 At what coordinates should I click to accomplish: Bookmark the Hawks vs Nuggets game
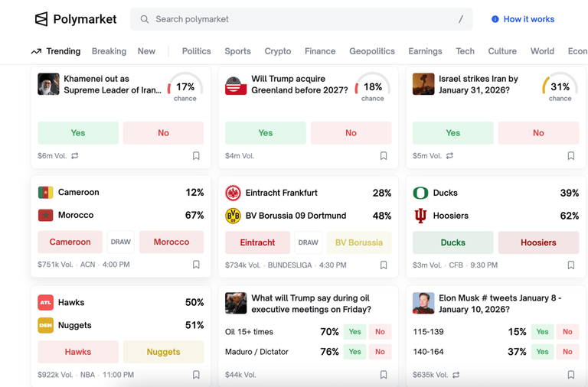(x=196, y=375)
